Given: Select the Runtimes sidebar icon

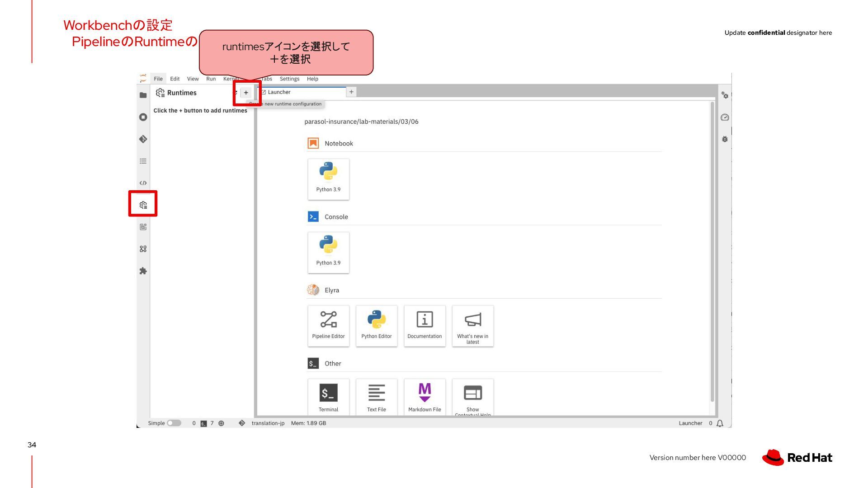Looking at the screenshot, I should coord(143,205).
